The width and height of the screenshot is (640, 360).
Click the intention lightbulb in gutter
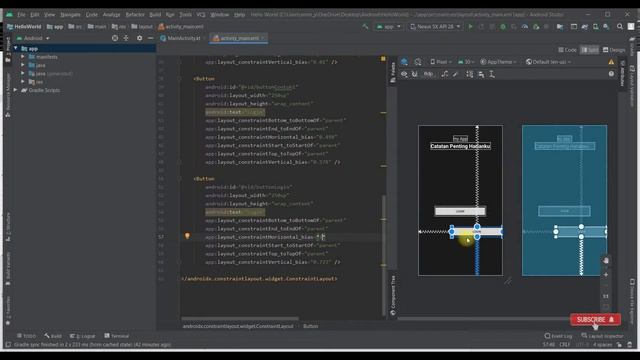coord(187,236)
